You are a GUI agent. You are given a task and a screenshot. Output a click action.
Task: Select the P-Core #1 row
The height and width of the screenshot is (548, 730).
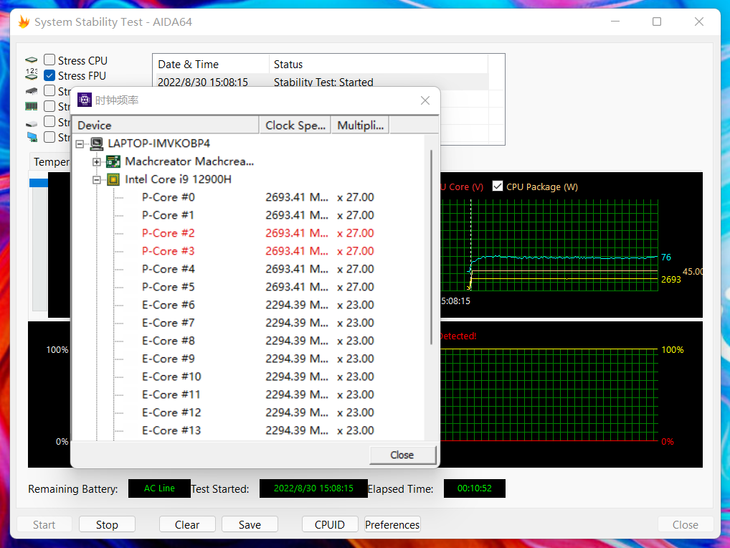pyautogui.click(x=249, y=215)
